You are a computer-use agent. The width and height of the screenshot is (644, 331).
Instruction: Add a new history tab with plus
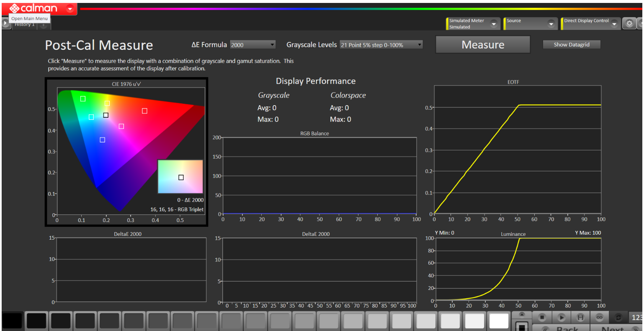click(44, 25)
